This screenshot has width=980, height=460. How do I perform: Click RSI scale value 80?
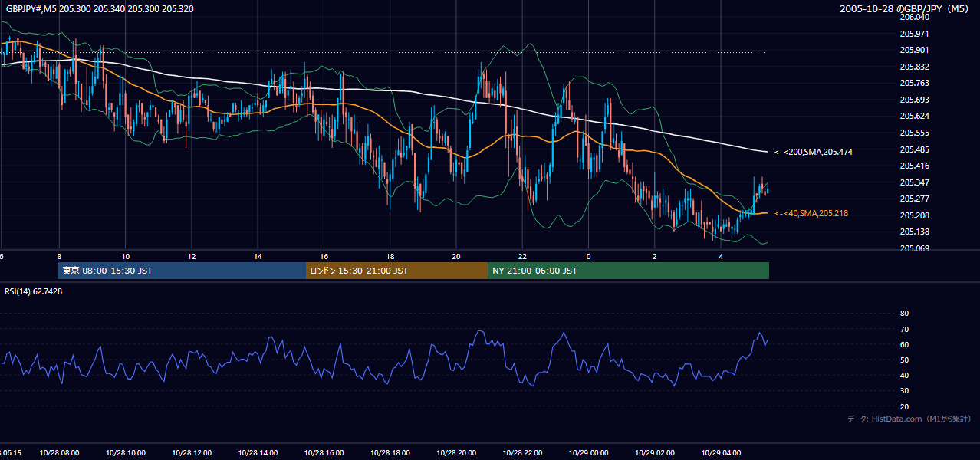pyautogui.click(x=904, y=314)
